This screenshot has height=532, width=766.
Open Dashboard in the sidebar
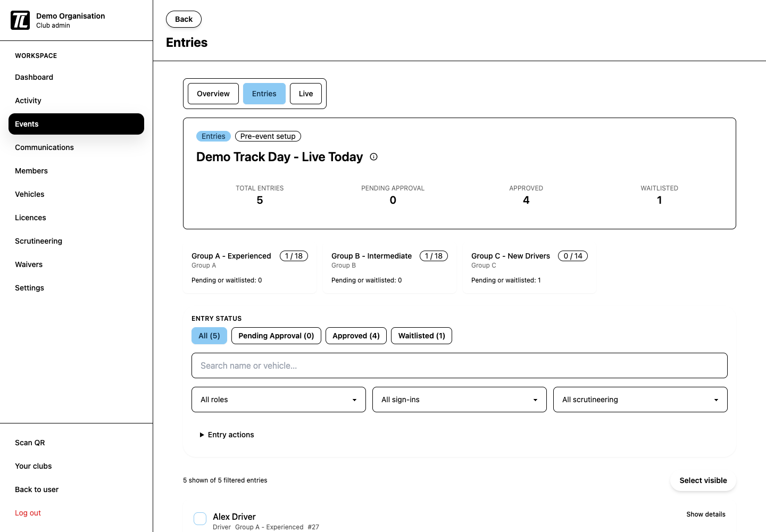pyautogui.click(x=76, y=77)
